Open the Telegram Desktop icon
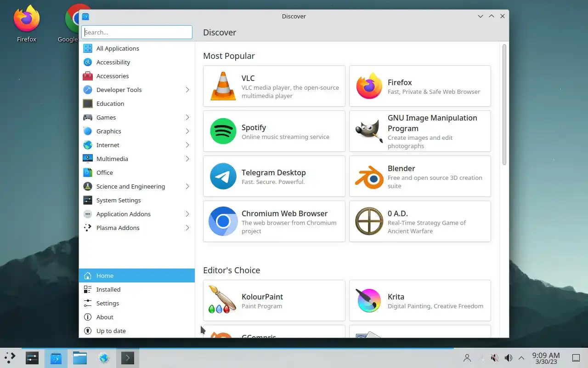This screenshot has width=588, height=368. pyautogui.click(x=223, y=176)
